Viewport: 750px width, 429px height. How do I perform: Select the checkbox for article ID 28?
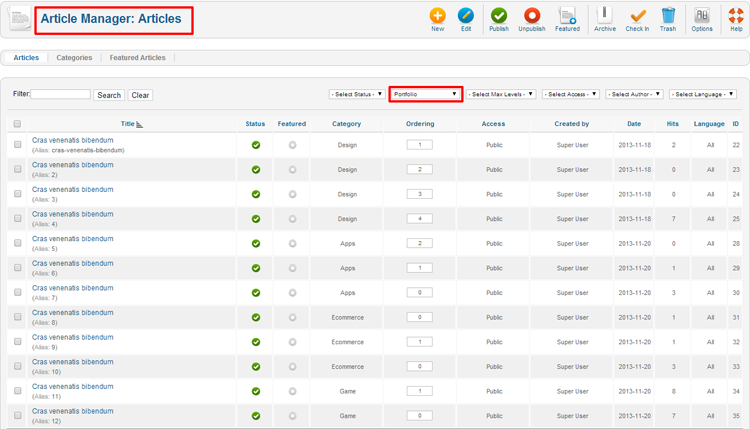click(x=17, y=243)
